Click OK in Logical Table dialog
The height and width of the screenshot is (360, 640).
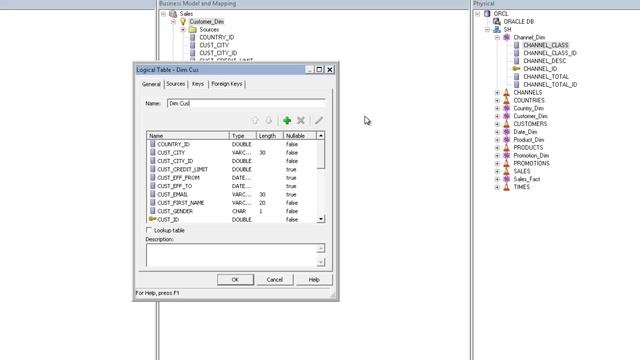(235, 280)
